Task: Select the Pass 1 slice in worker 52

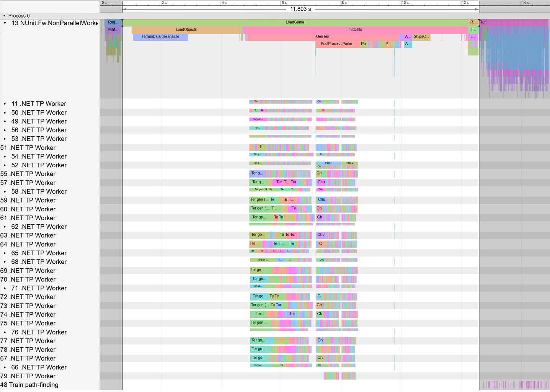Action: (x=328, y=163)
